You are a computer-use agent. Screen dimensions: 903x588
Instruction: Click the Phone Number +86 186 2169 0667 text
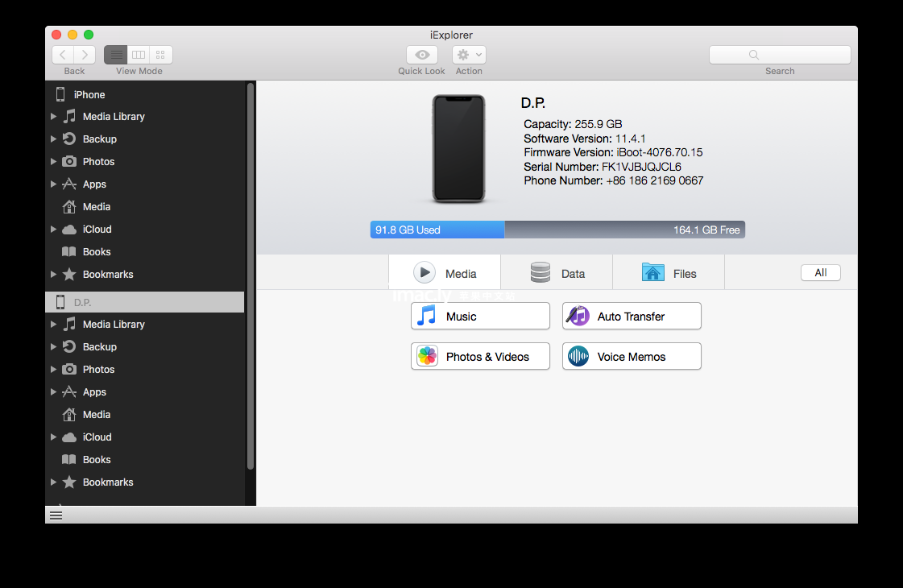tap(613, 180)
